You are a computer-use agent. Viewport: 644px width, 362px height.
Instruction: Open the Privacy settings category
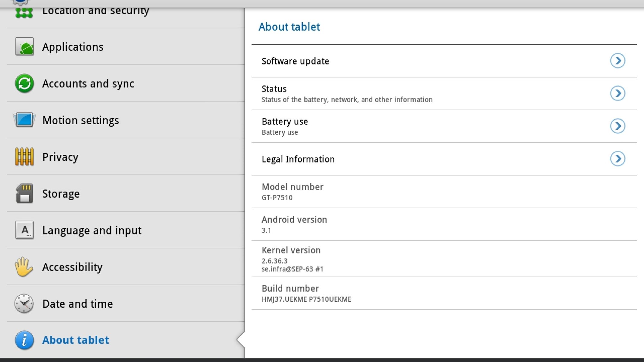pyautogui.click(x=60, y=157)
